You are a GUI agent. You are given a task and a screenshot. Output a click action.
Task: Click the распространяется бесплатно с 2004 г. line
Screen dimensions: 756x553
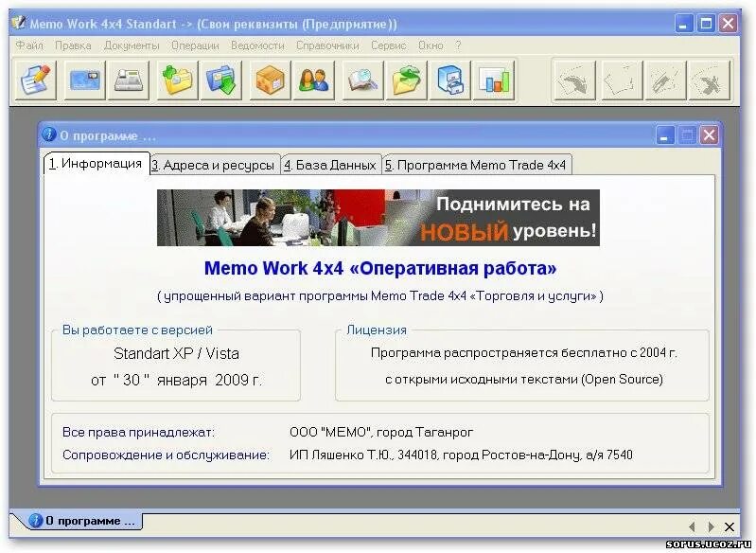pos(524,353)
